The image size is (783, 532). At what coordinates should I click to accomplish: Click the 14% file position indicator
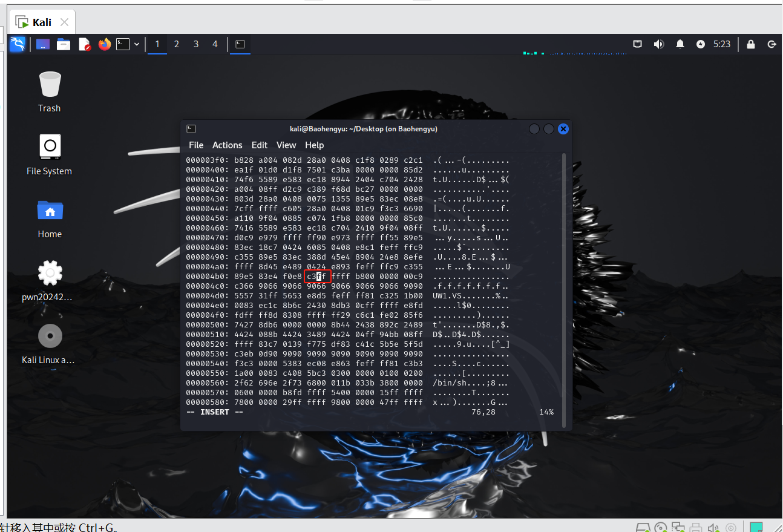[x=546, y=412]
